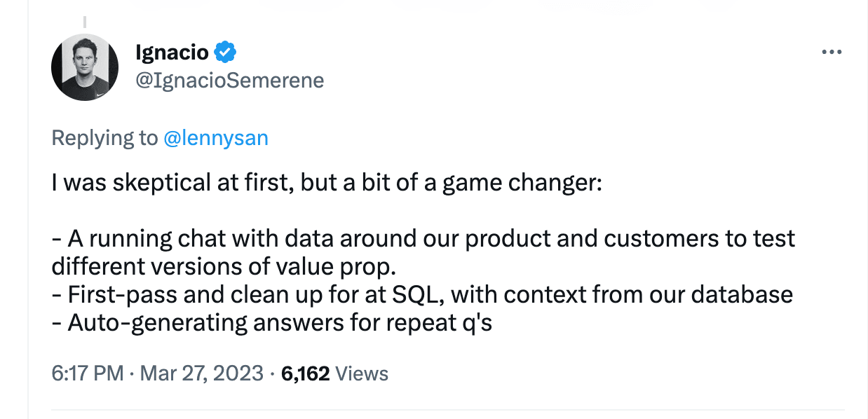Image resolution: width=868 pixels, height=419 pixels.
Task: Click the "Auto-generating answers" bullet line
Action: click(272, 322)
